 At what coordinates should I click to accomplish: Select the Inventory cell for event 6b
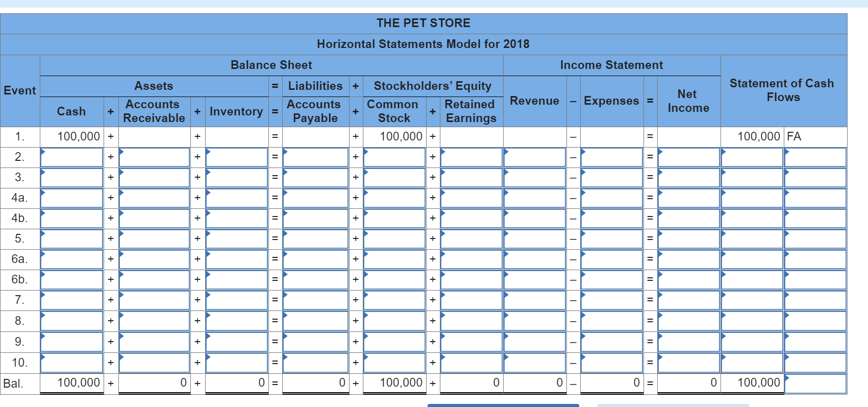pos(237,280)
